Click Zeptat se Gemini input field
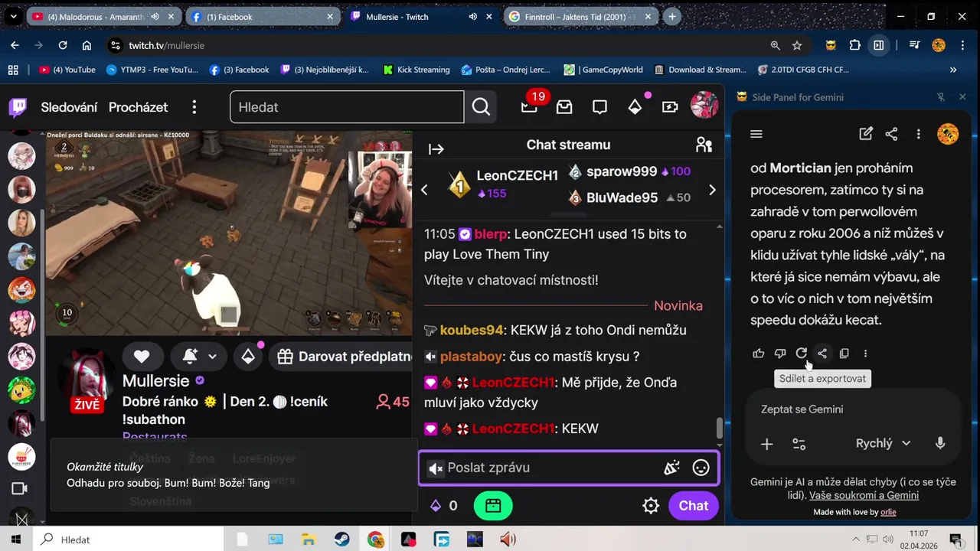This screenshot has height=551, width=980. click(853, 409)
